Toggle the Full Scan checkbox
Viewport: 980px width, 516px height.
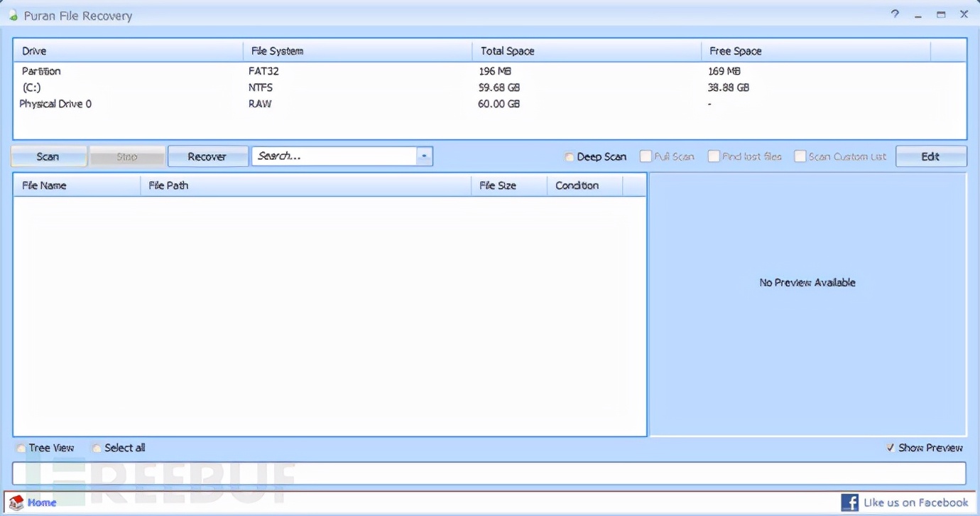[x=646, y=156]
